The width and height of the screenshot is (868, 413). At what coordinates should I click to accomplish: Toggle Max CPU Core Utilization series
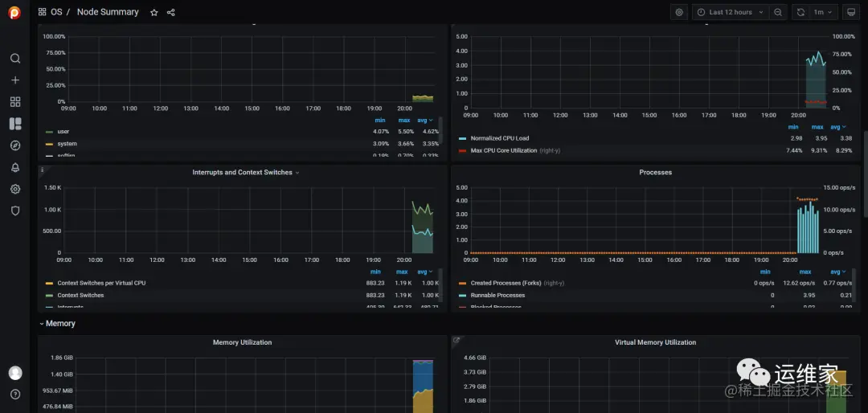pos(504,150)
